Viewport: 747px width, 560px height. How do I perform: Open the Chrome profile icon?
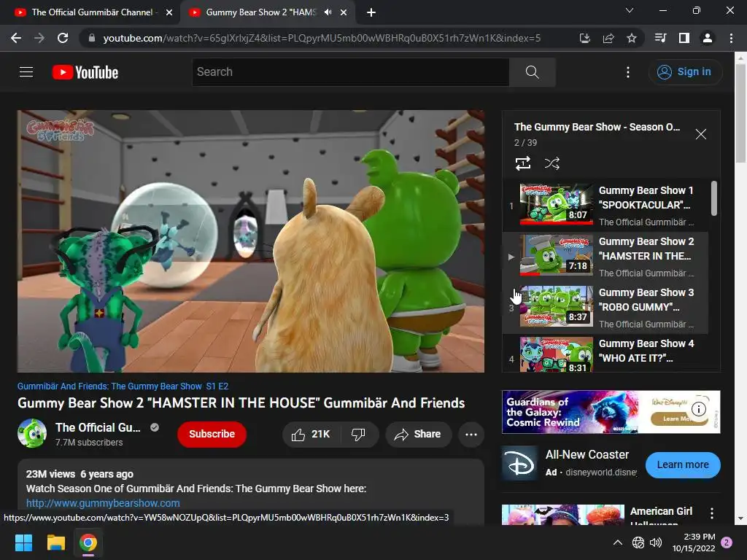(708, 38)
